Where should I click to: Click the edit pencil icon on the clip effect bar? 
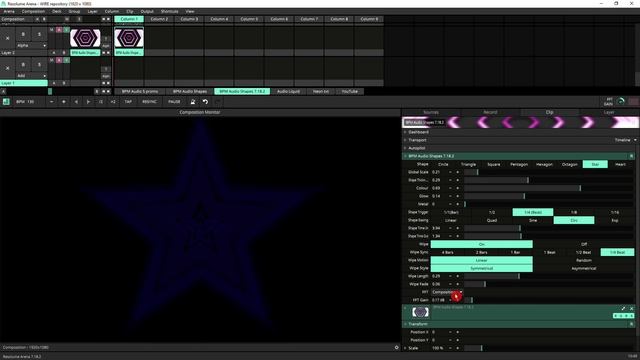point(623,309)
